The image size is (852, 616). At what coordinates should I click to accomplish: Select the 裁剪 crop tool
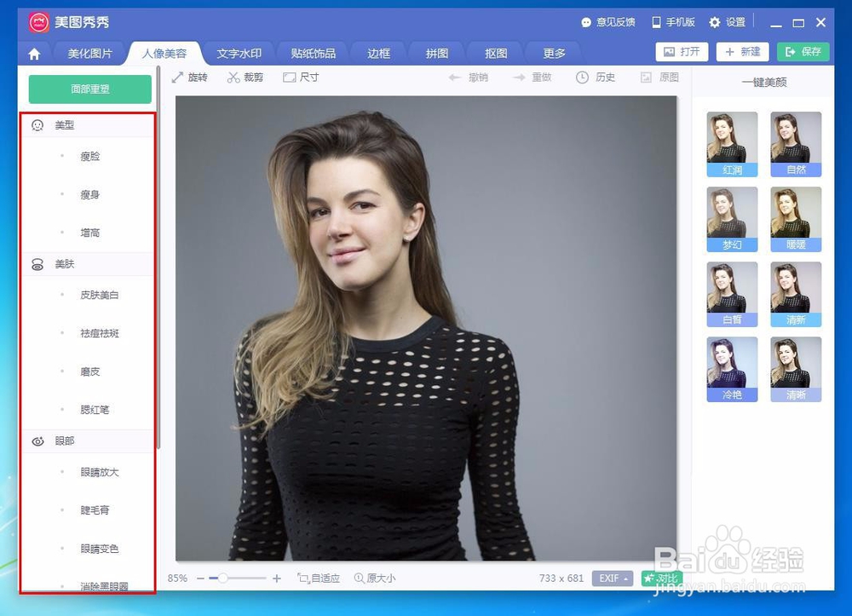(245, 78)
